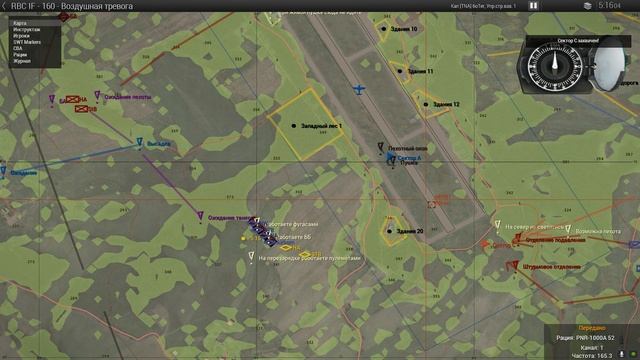This screenshot has width=640, height=360.
Task: Click the white machine-gun reload instruction marker
Action: coord(251,257)
